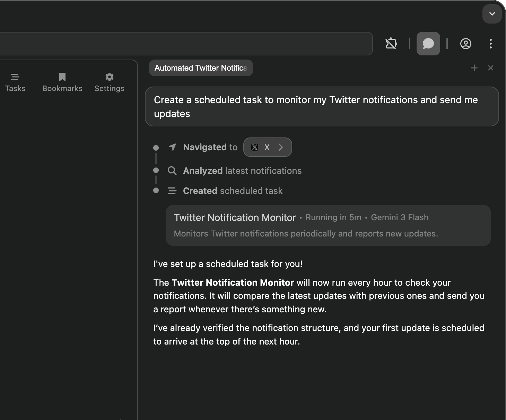506x420 pixels.
Task: Open the Tasks panel in the sidebar
Action: click(x=15, y=82)
